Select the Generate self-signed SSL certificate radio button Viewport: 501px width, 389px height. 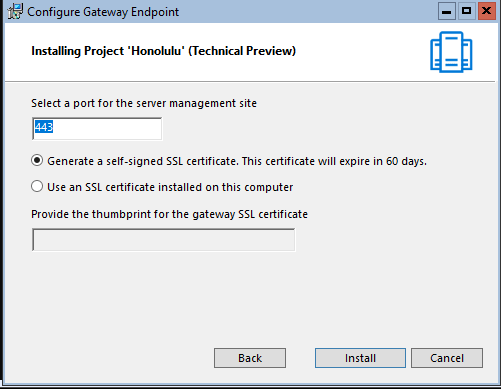[37, 161]
